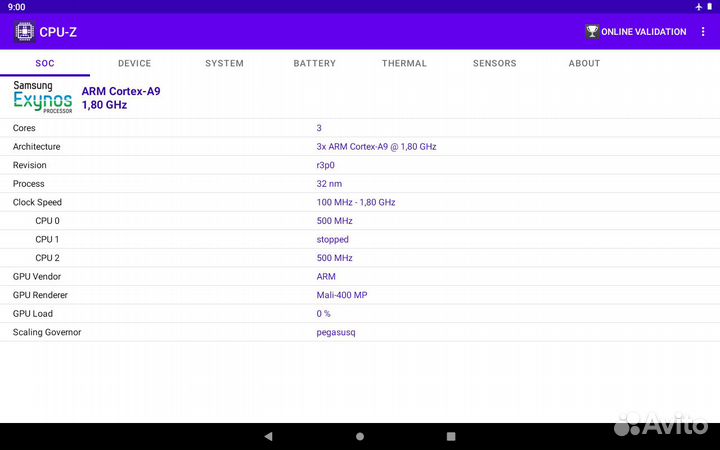Open the ABOUT tab
The width and height of the screenshot is (720, 450).
584,63
